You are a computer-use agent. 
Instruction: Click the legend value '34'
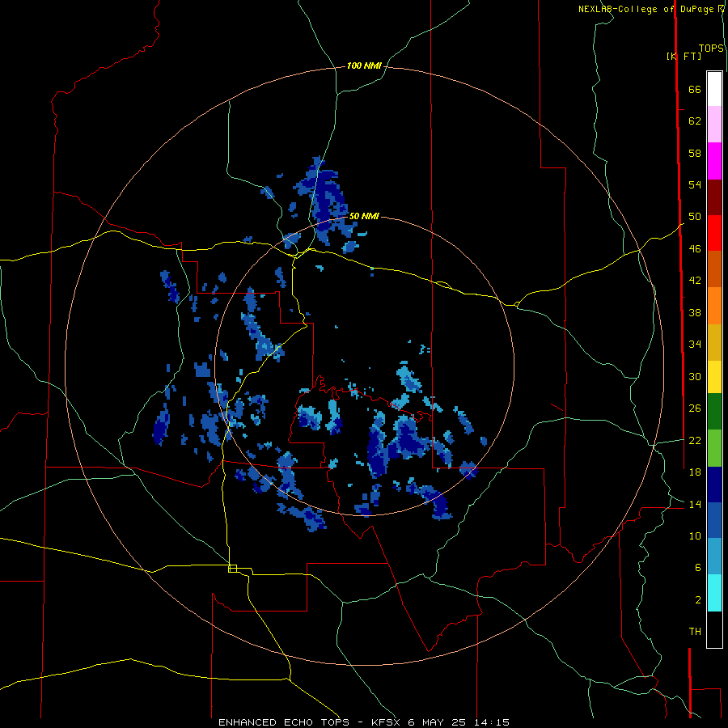695,345
